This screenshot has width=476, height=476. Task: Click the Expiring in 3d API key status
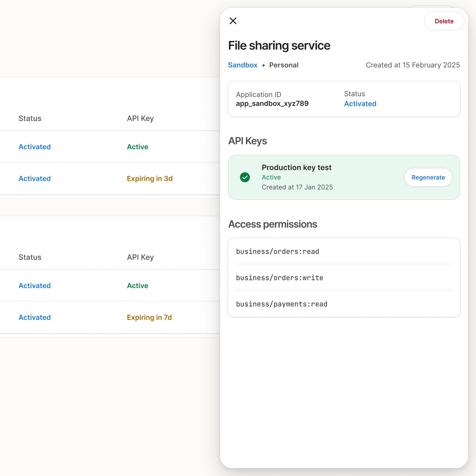click(150, 178)
